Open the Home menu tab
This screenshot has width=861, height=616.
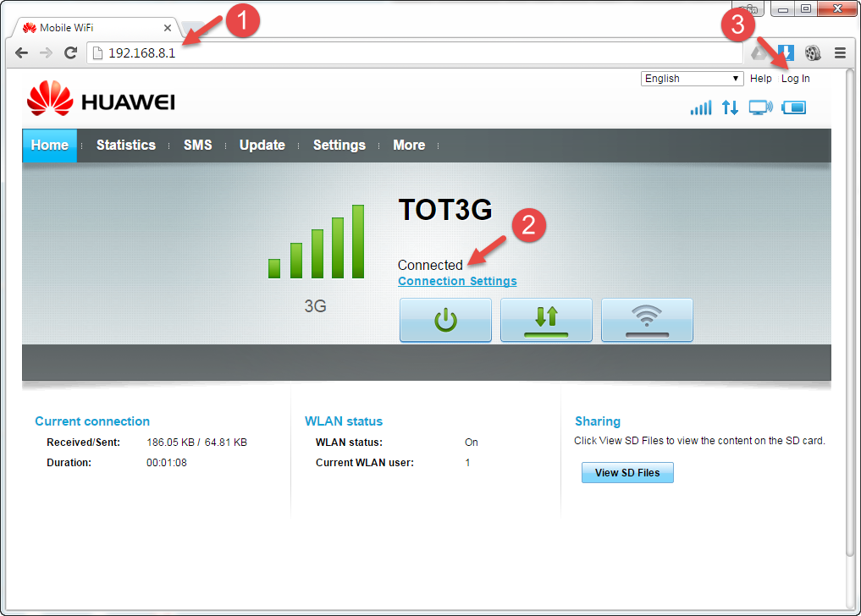(x=49, y=145)
